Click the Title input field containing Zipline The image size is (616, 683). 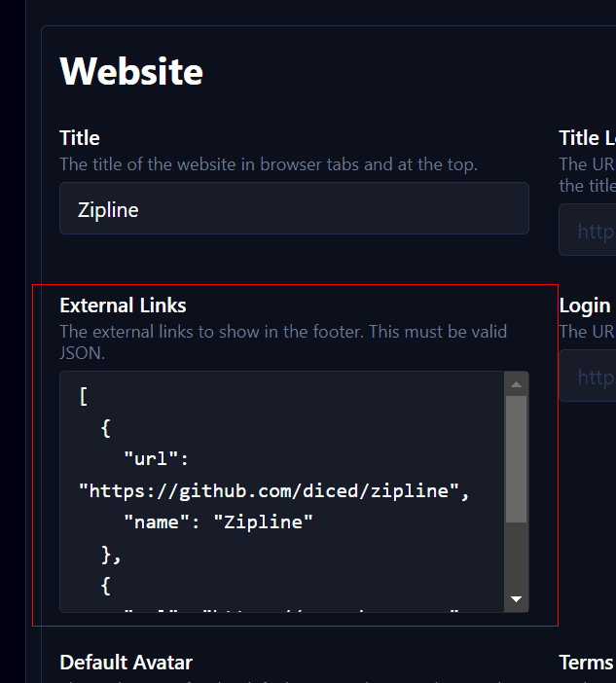point(294,208)
